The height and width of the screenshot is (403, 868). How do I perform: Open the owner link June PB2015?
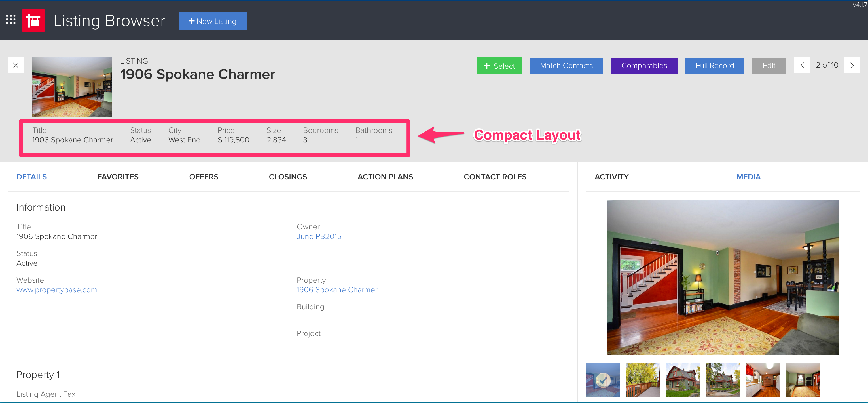click(319, 236)
